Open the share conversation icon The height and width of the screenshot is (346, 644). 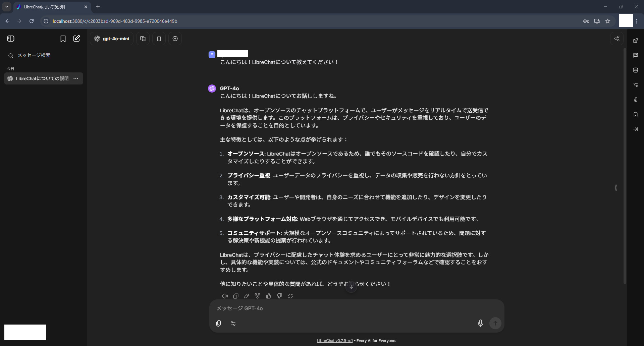tap(616, 39)
